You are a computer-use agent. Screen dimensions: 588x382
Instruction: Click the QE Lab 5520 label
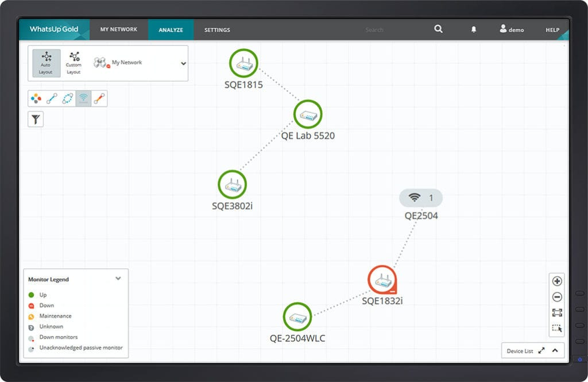click(308, 136)
